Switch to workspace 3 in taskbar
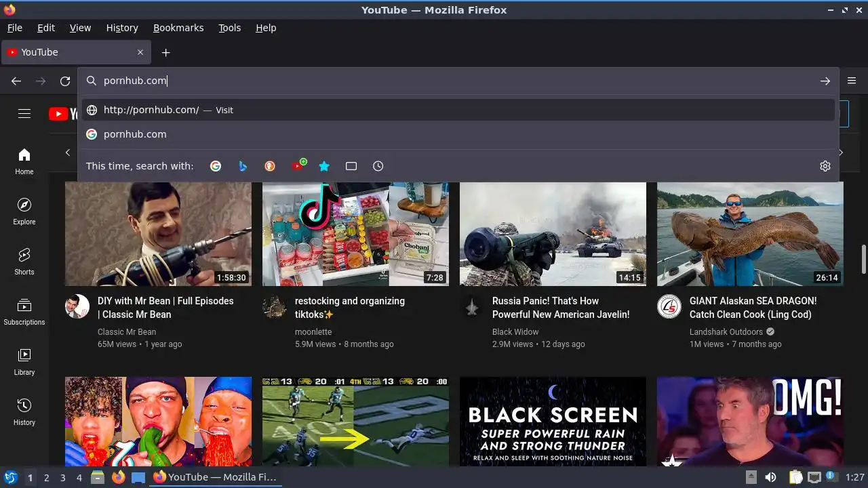868x488 pixels. 63,478
